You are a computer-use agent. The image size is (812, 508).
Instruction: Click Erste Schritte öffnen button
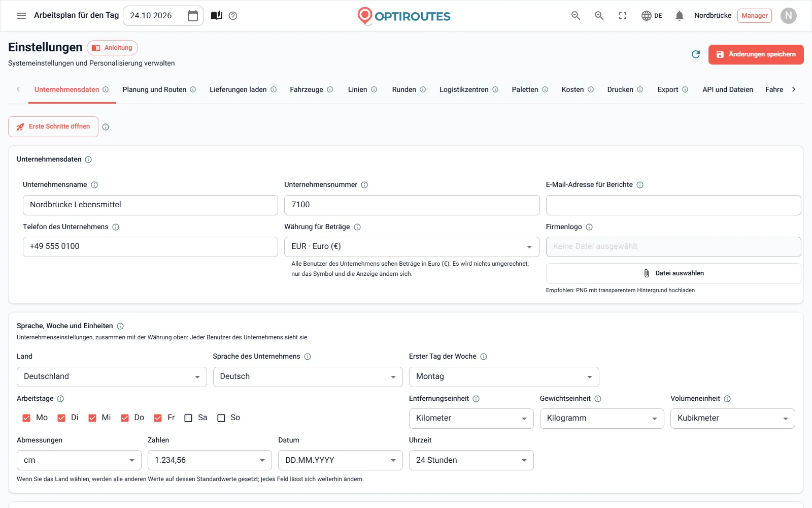pyautogui.click(x=53, y=127)
